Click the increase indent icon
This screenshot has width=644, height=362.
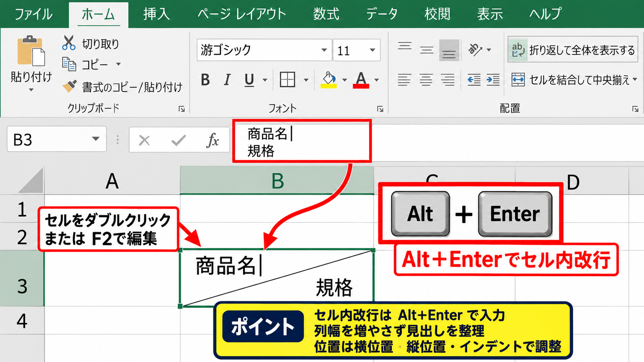click(493, 80)
